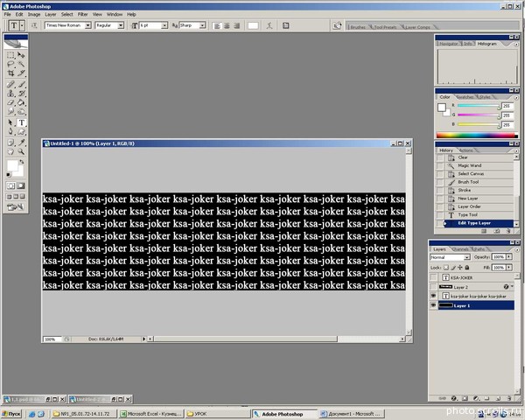Set history brush source for Stroke state

(440, 190)
